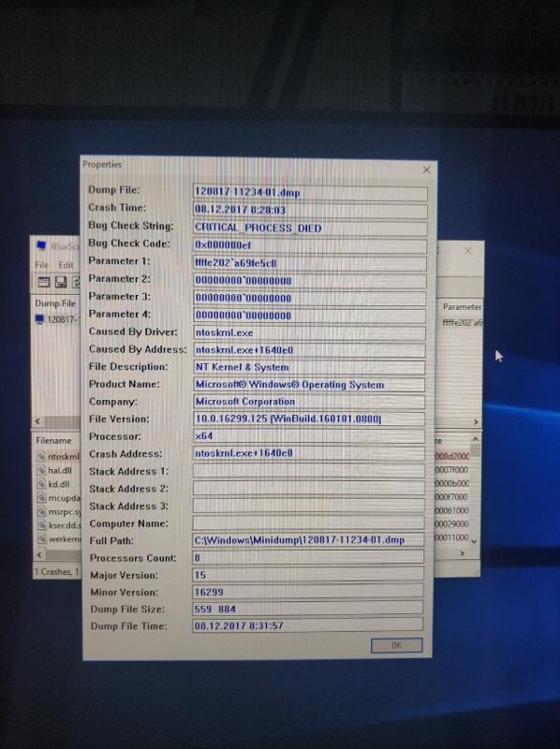Click the msrpc.sys driver file icon
560x749 pixels.
click(x=41, y=511)
